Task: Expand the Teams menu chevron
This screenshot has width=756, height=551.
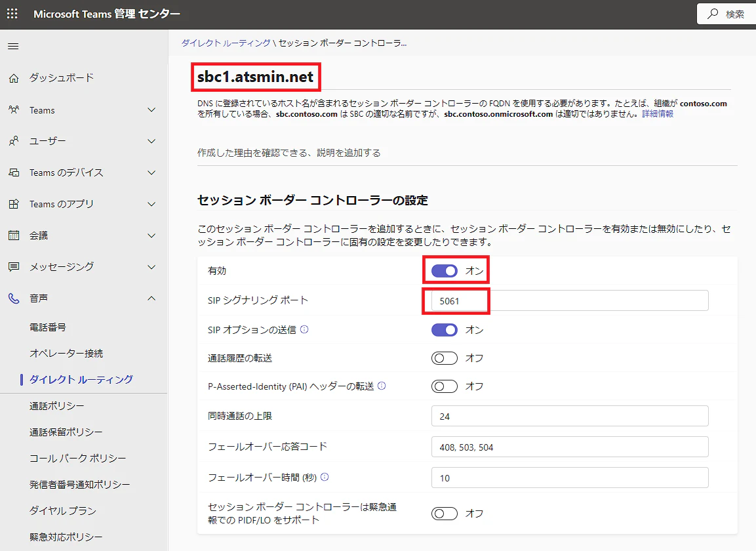Action: pos(151,110)
